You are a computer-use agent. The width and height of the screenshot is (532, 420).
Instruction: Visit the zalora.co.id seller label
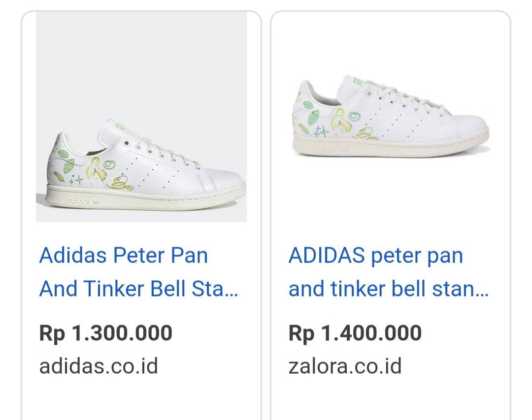(x=345, y=366)
